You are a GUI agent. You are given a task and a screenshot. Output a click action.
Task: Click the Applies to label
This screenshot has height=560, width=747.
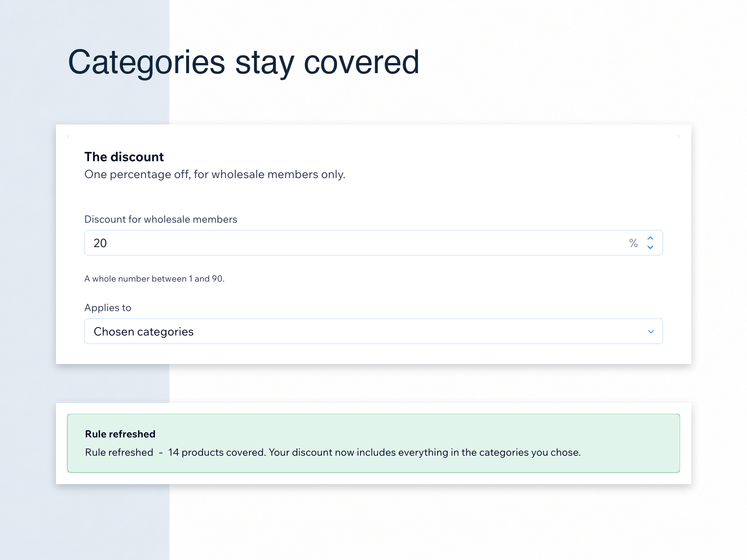pyautogui.click(x=108, y=308)
